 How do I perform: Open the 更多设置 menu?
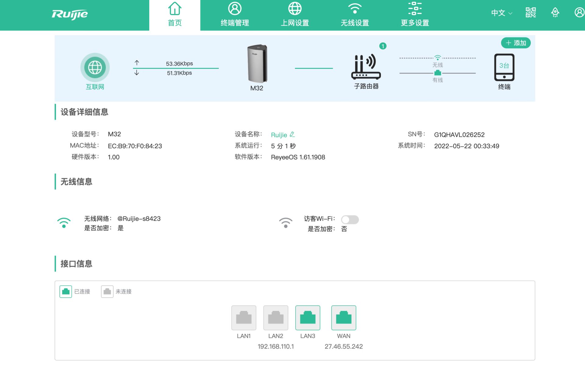point(415,15)
